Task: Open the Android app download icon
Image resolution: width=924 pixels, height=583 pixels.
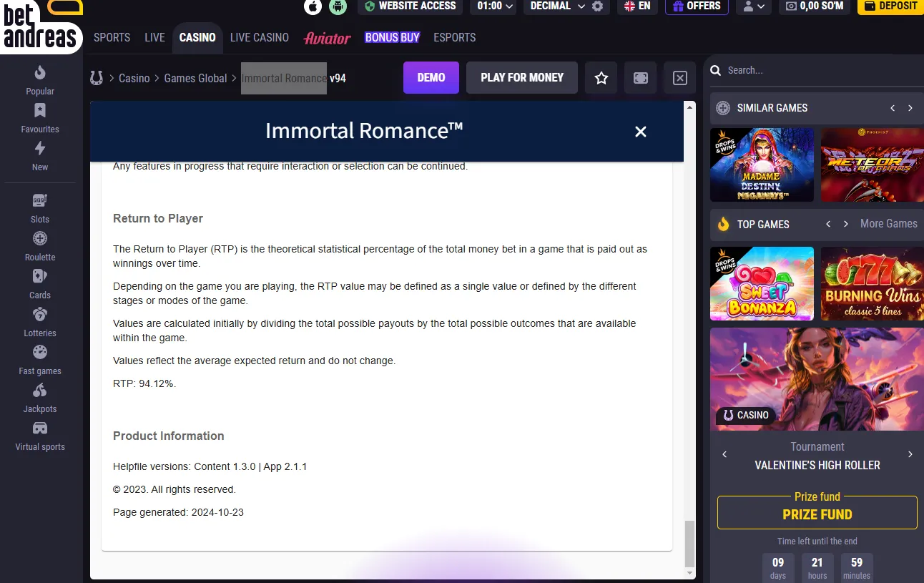Action: pos(338,6)
